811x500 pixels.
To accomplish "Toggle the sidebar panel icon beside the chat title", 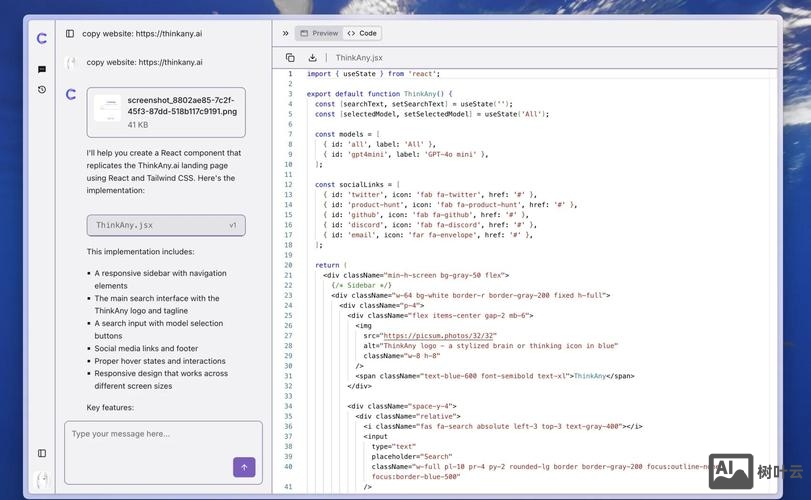I will click(70, 33).
